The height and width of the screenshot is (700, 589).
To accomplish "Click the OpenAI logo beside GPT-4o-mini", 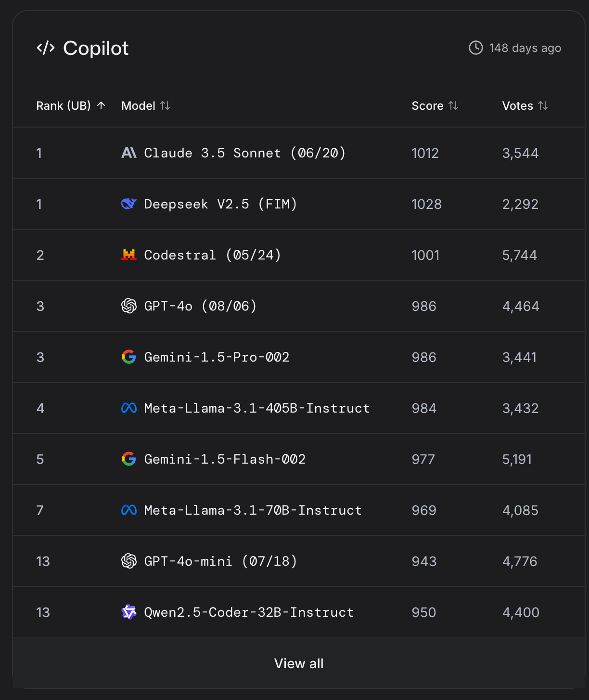I will tap(128, 561).
